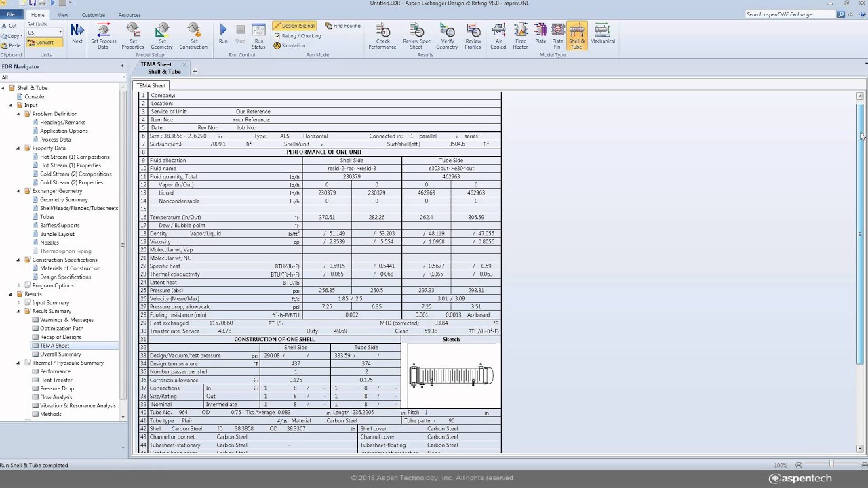Select the TEMA Sheet inner tab
868x488 pixels.
coord(151,85)
